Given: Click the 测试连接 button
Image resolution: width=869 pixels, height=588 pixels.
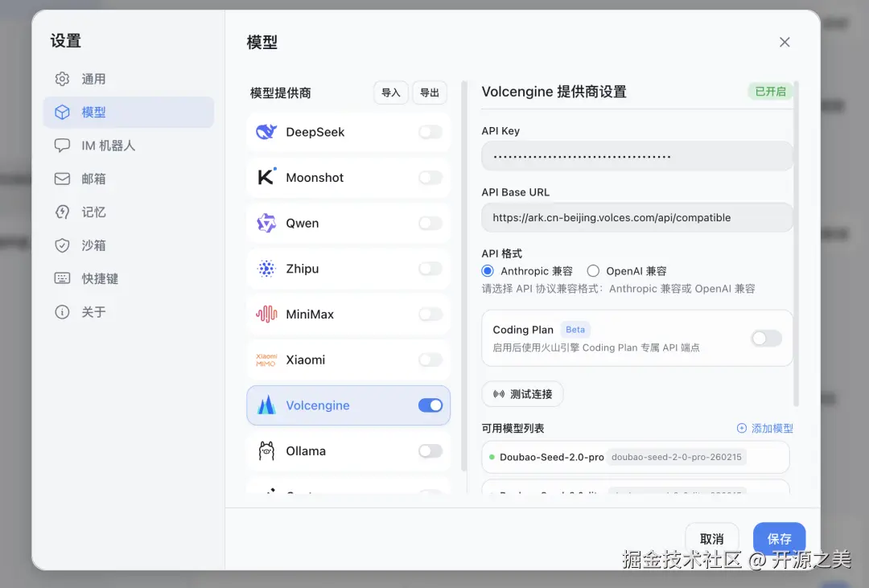Looking at the screenshot, I should [523, 394].
